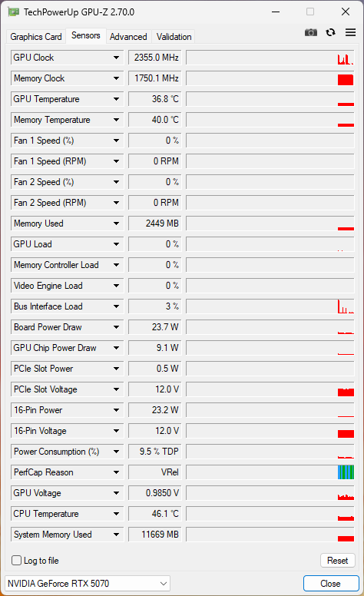The height and width of the screenshot is (596, 364).
Task: Click the refresh sensors icon
Action: click(330, 33)
